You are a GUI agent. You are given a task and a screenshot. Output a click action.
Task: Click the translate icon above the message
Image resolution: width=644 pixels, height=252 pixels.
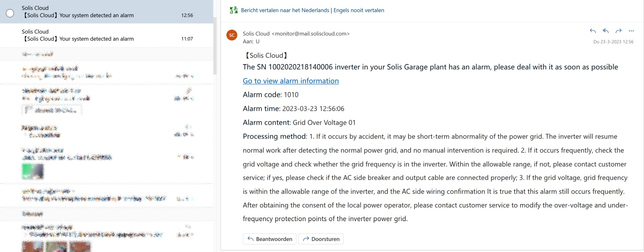(x=233, y=10)
